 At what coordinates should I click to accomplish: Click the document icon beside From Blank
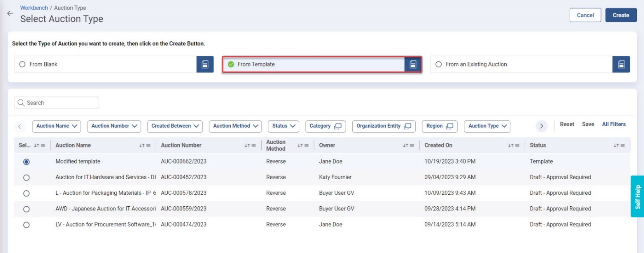[x=205, y=64]
